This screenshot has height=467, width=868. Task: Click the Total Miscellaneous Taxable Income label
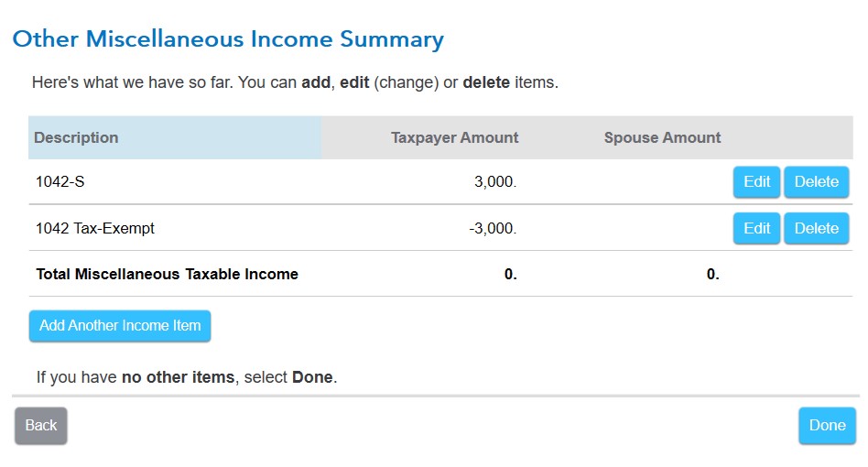168,275
